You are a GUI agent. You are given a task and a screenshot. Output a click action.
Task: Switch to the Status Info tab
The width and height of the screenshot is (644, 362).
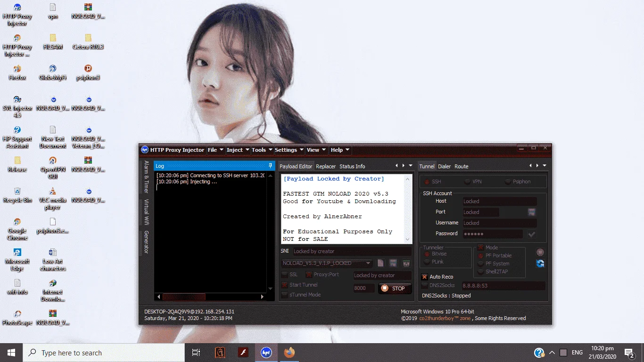click(352, 166)
